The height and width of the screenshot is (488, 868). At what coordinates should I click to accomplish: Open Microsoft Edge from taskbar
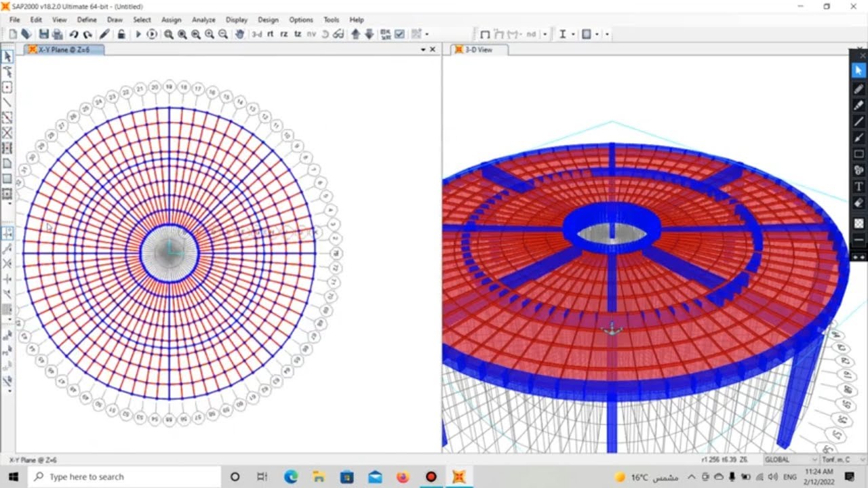(291, 476)
